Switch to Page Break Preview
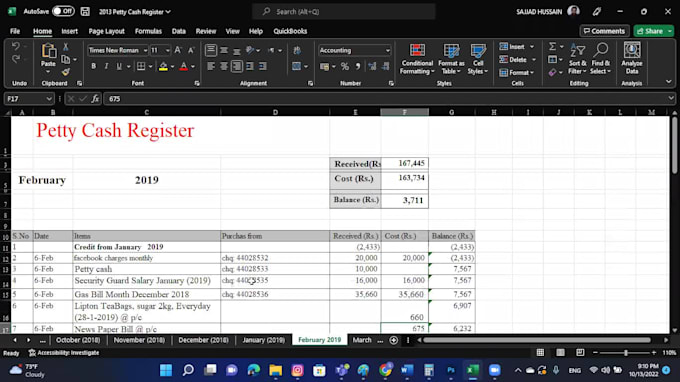 pos(580,353)
